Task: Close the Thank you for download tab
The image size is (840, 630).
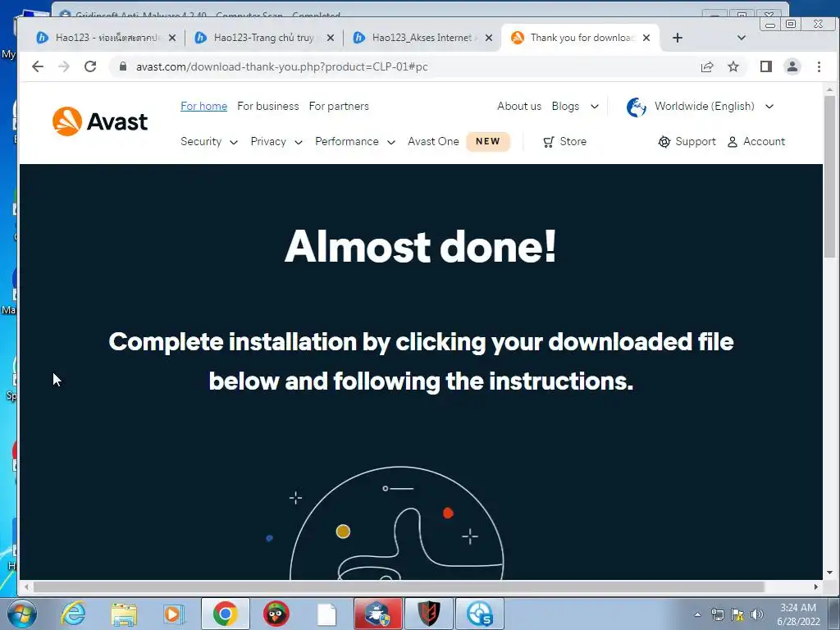Action: click(x=646, y=38)
